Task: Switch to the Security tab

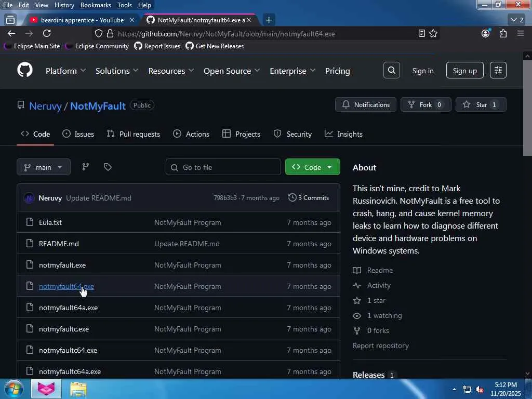Action: [x=292, y=134]
